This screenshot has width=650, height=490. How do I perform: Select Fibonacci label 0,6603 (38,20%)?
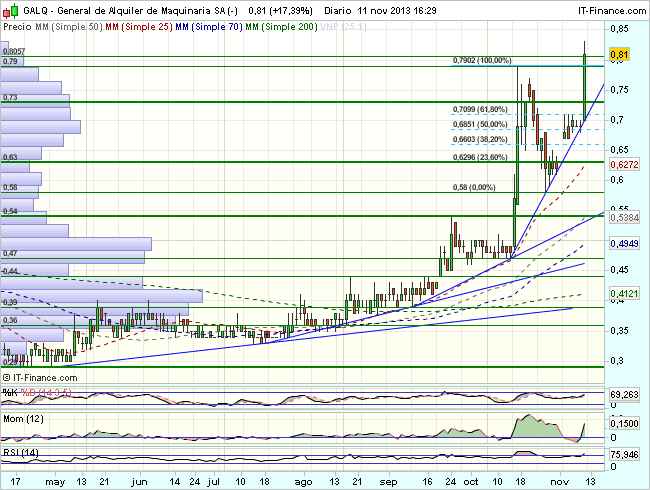(480, 139)
